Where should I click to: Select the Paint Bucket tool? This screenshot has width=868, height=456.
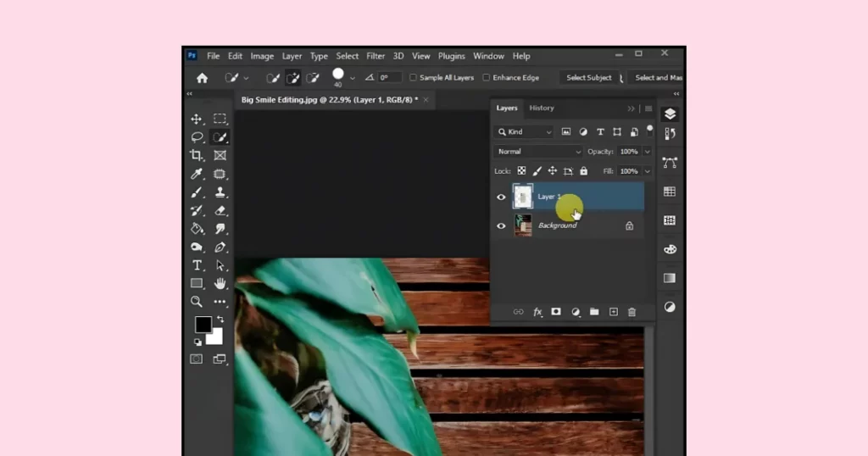[x=197, y=229]
